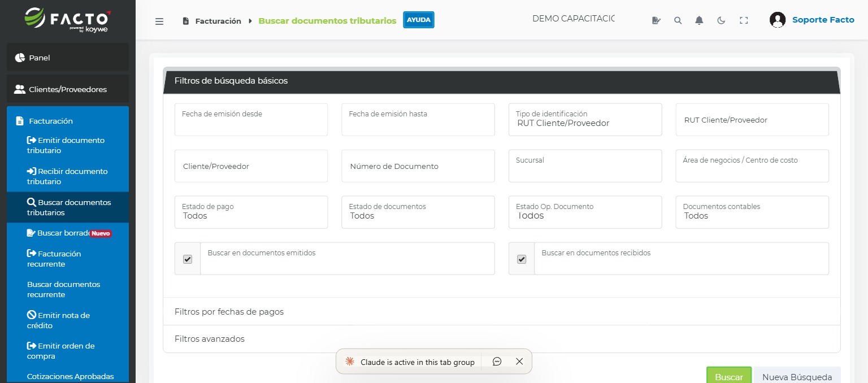
Task: Click the blue AYUDA help button
Action: click(418, 20)
